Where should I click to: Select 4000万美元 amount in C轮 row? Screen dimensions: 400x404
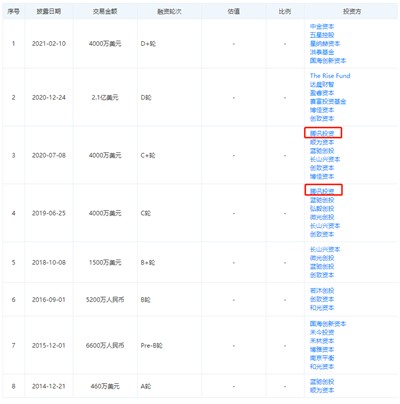pyautogui.click(x=105, y=213)
